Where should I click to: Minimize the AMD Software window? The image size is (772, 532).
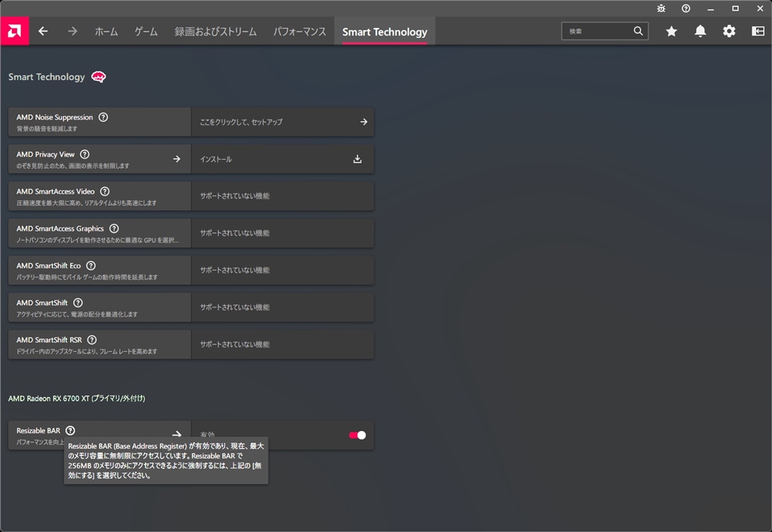coord(710,8)
